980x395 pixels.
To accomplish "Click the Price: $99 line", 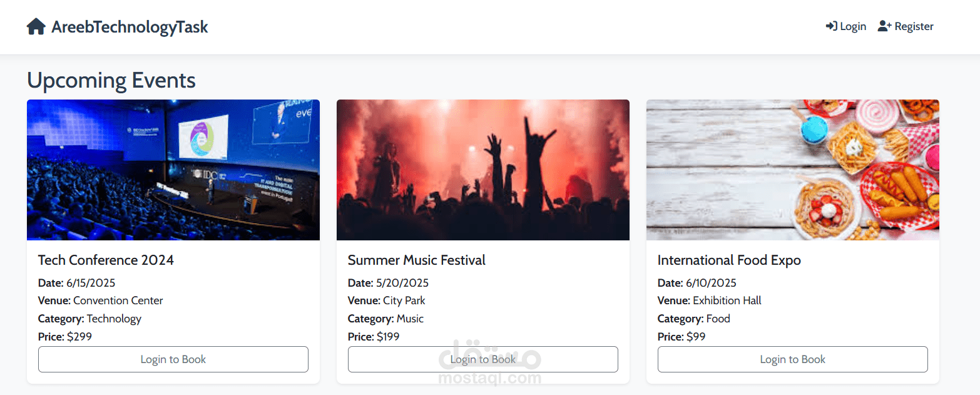I will pos(681,337).
